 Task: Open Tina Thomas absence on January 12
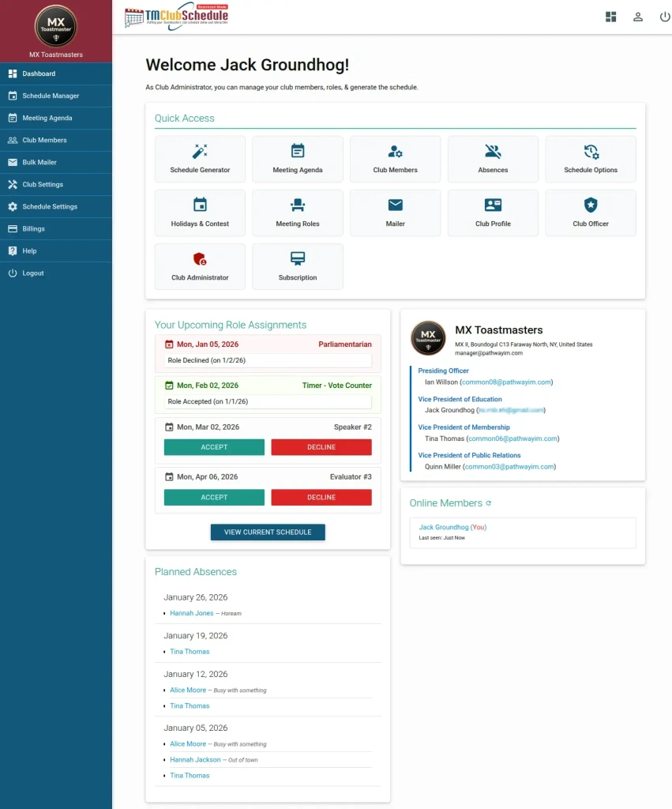pos(190,706)
